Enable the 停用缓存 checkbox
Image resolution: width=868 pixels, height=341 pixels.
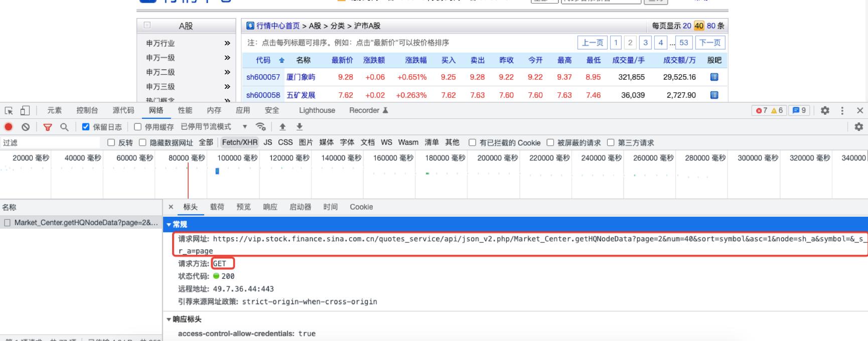point(137,127)
